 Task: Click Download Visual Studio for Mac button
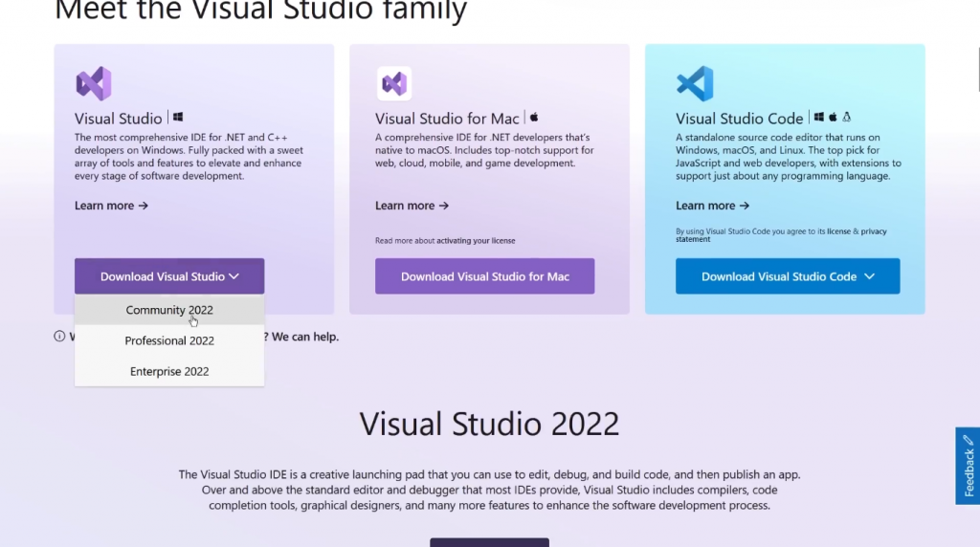pyautogui.click(x=485, y=276)
